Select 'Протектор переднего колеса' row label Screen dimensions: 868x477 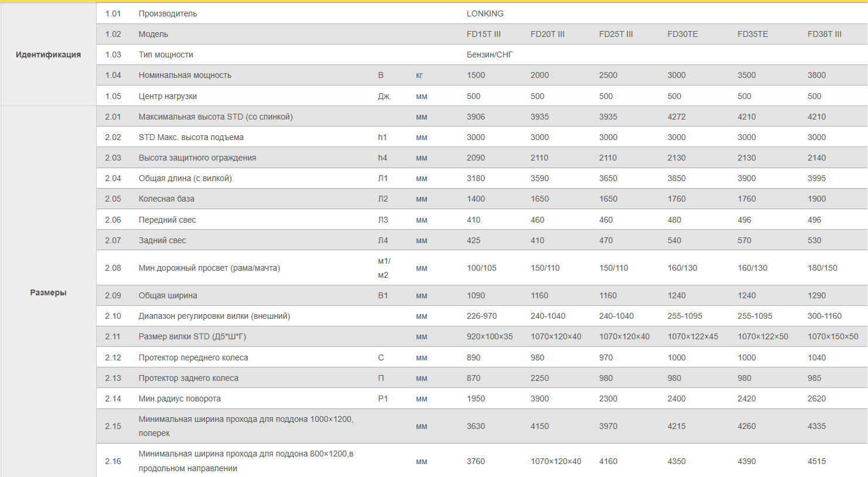coord(193,357)
